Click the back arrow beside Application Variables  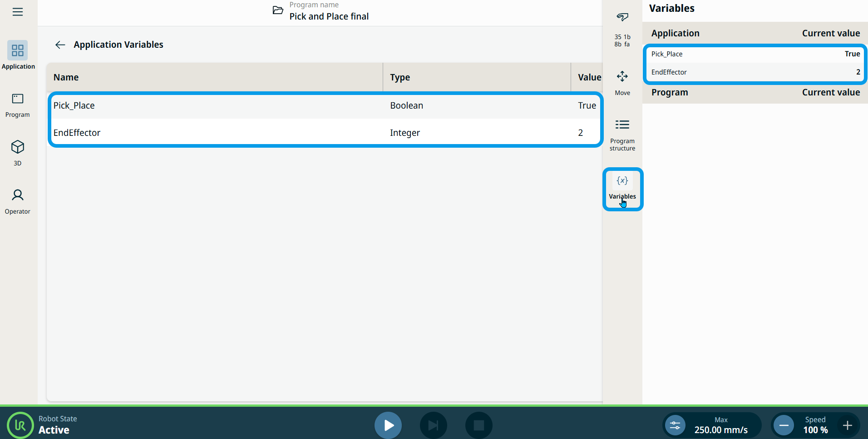pyautogui.click(x=60, y=45)
